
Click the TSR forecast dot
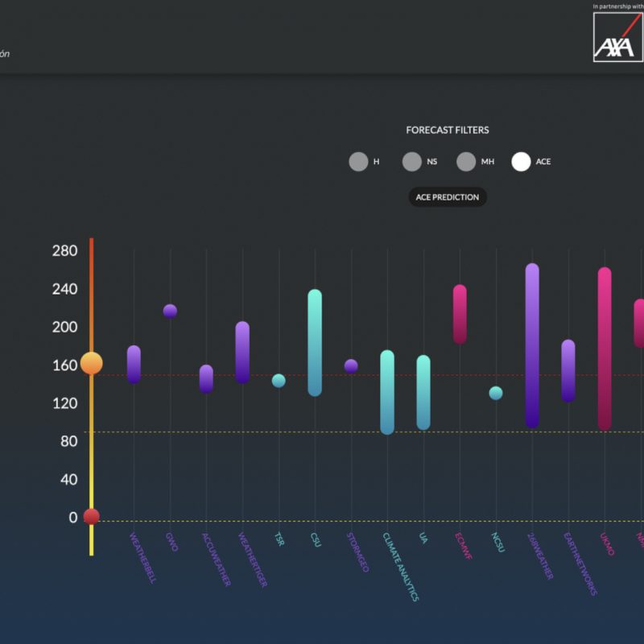point(279,381)
